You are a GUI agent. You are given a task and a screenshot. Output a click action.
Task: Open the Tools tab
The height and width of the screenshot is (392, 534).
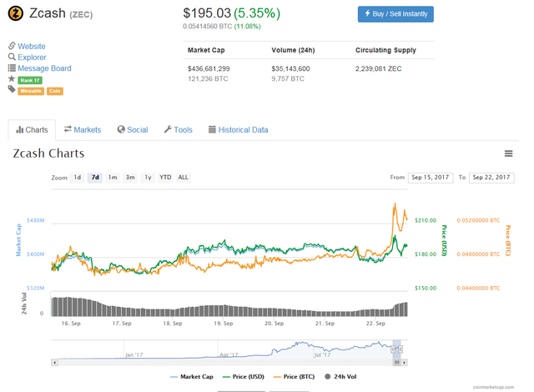[x=179, y=129]
